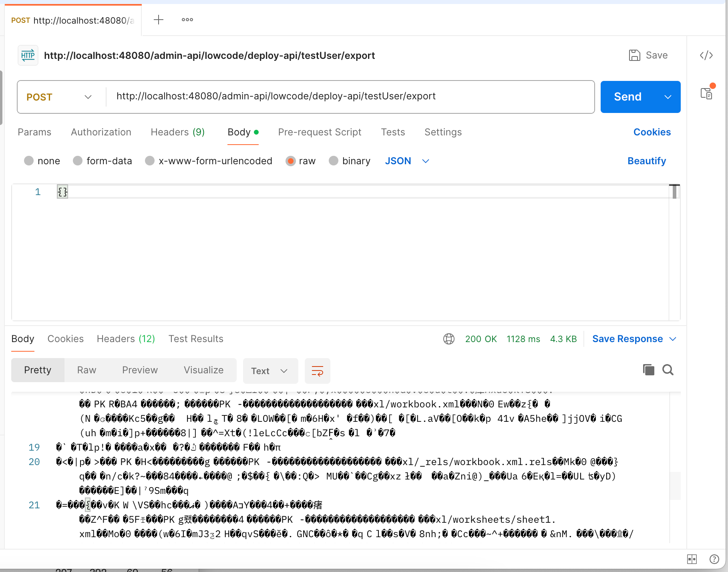This screenshot has height=572, width=728.
Task: Click the Beautify link
Action: pos(646,161)
